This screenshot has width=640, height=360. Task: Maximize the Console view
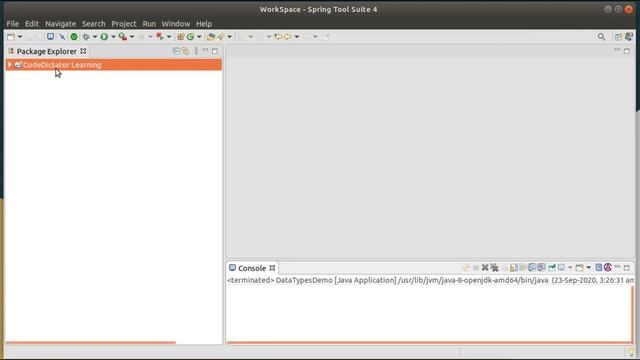click(x=627, y=268)
